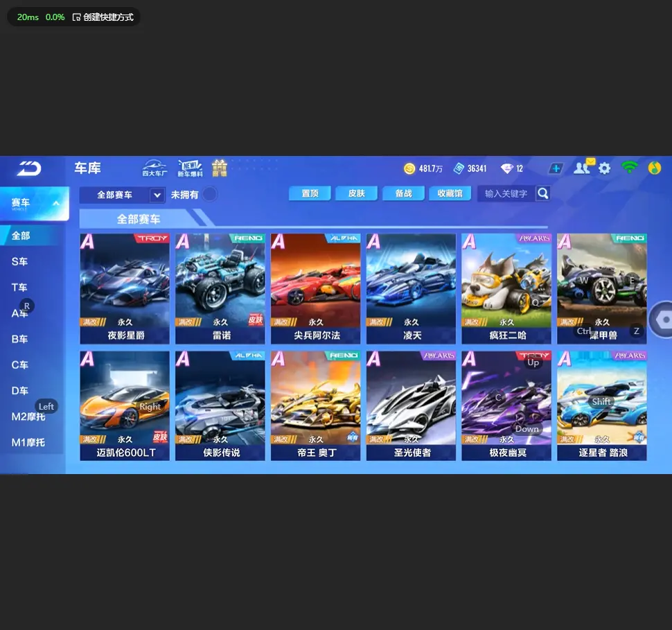Click the green Wi-Fi signal icon
This screenshot has width=672, height=630.
tap(630, 167)
